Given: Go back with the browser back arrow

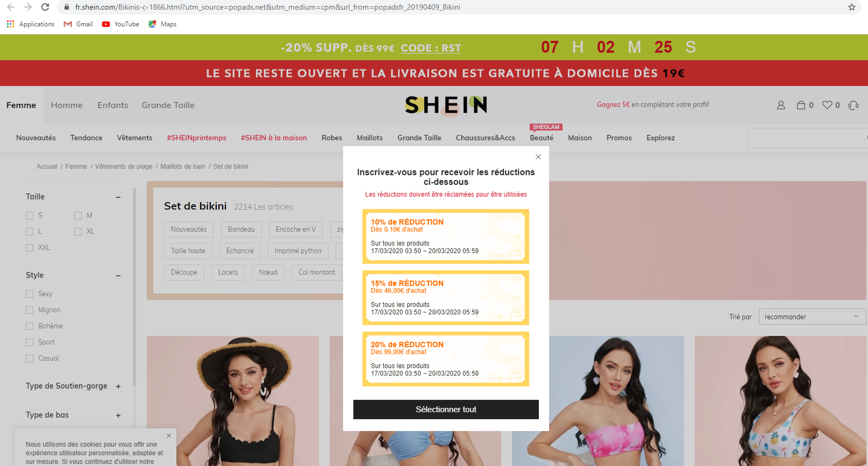Looking at the screenshot, I should click(x=11, y=7).
